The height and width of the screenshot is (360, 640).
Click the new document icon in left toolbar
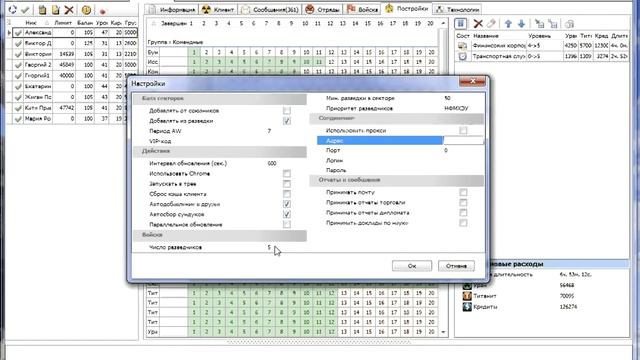click(x=56, y=10)
